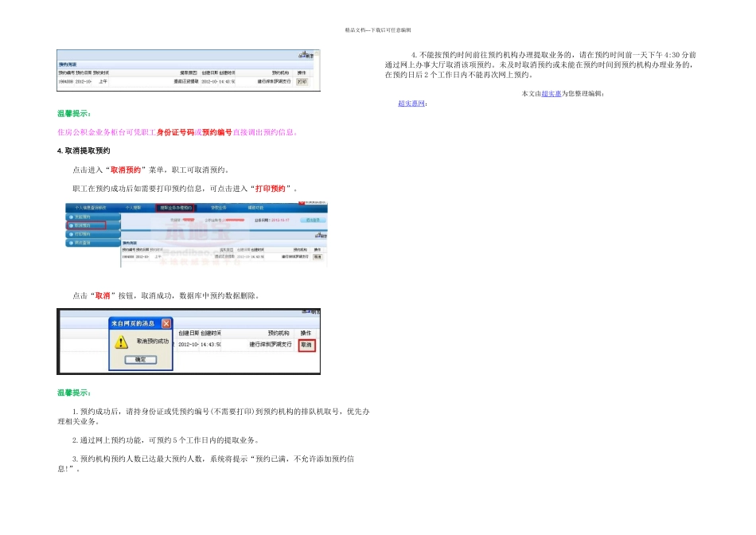Open the red-boxed 提取业务办理预约 tab
The width and height of the screenshot is (756, 535).
[176, 208]
